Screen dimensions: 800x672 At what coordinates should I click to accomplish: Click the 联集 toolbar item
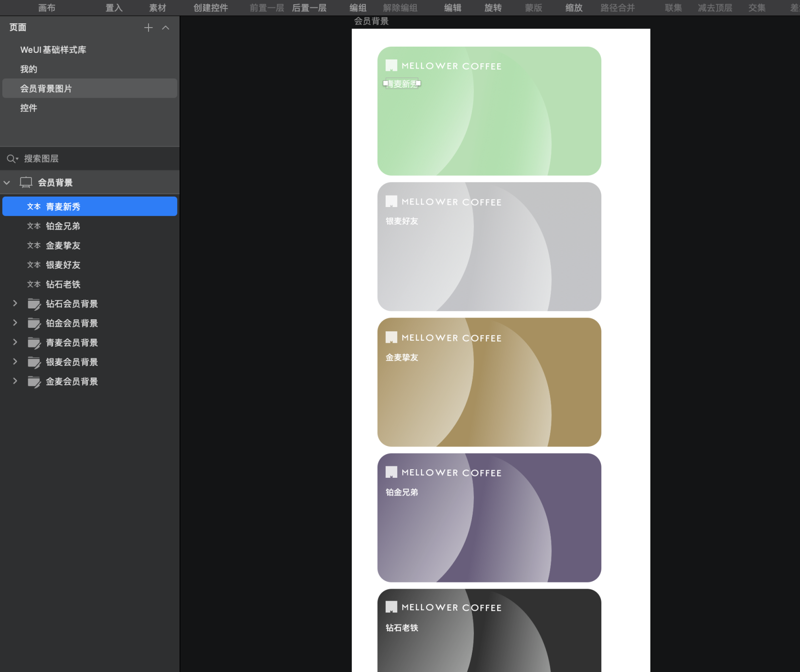(x=673, y=8)
